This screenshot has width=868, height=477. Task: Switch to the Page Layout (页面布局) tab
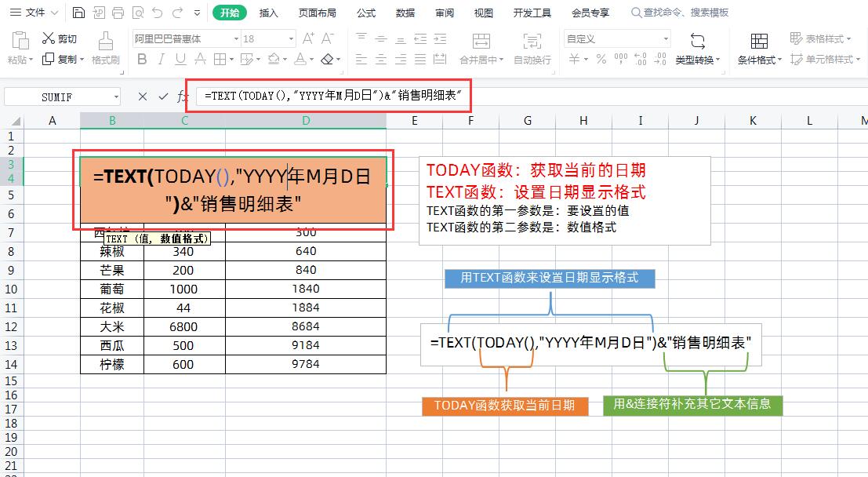tap(318, 13)
